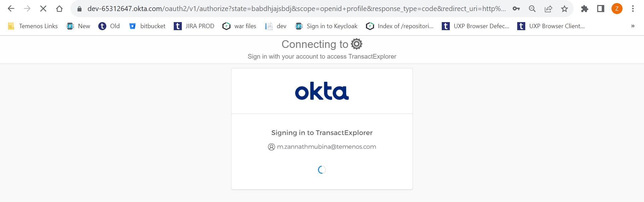
Task: Expand hidden bookmarks with double chevron
Action: [633, 26]
